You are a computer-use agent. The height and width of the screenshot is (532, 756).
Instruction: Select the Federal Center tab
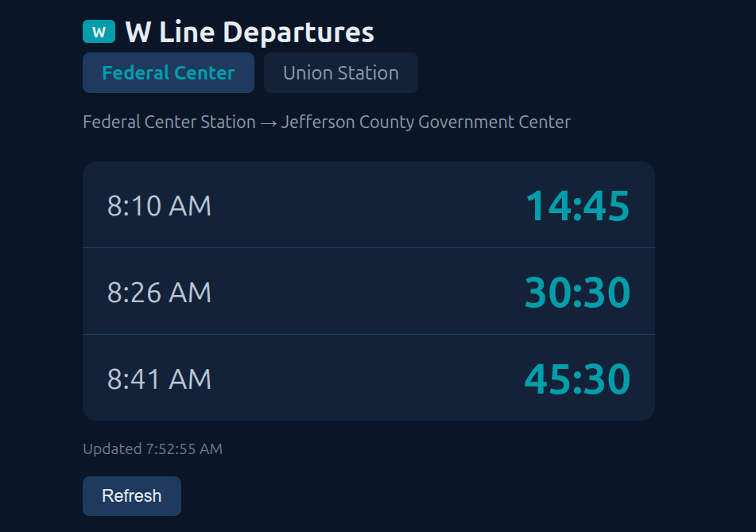(168, 72)
